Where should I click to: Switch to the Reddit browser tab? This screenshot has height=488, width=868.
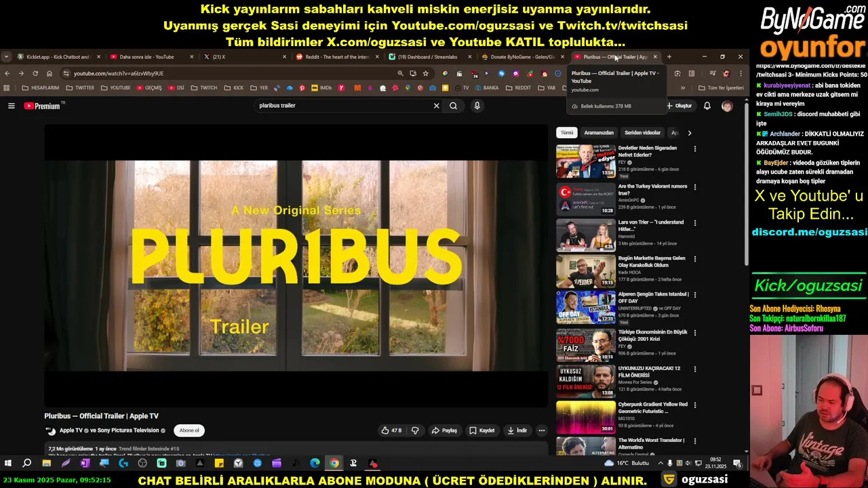[x=337, y=57]
